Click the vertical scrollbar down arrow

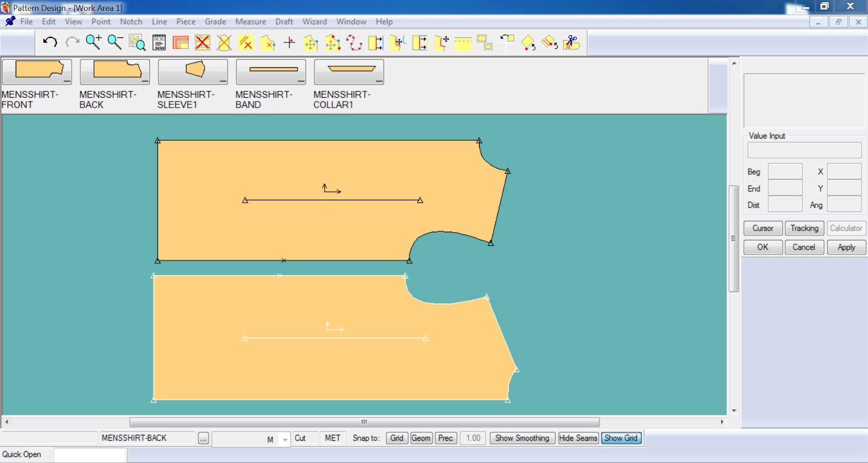(733, 411)
